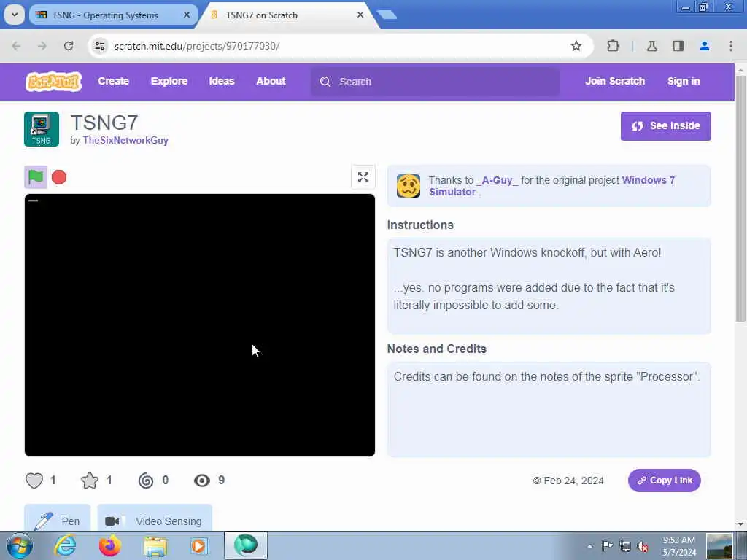Click the See inside button
Screen dimensions: 747x560
[x=665, y=126]
